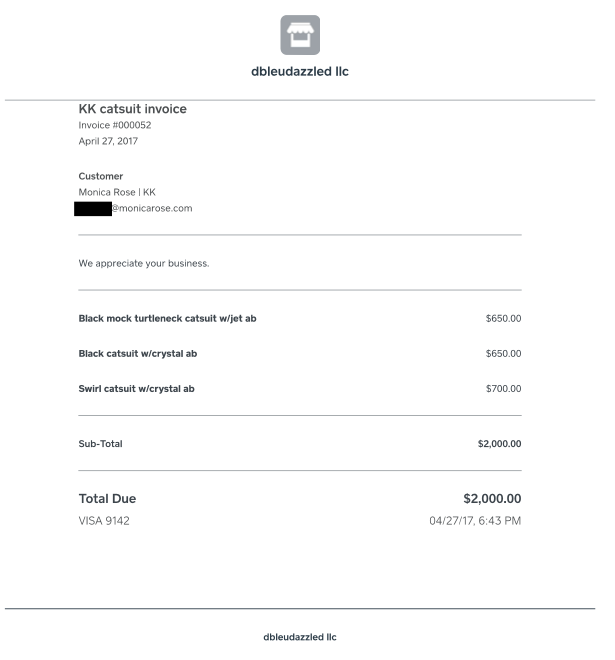This screenshot has height=660, width=615.
Task: Select the We appreciate your business note
Action: [x=144, y=263]
